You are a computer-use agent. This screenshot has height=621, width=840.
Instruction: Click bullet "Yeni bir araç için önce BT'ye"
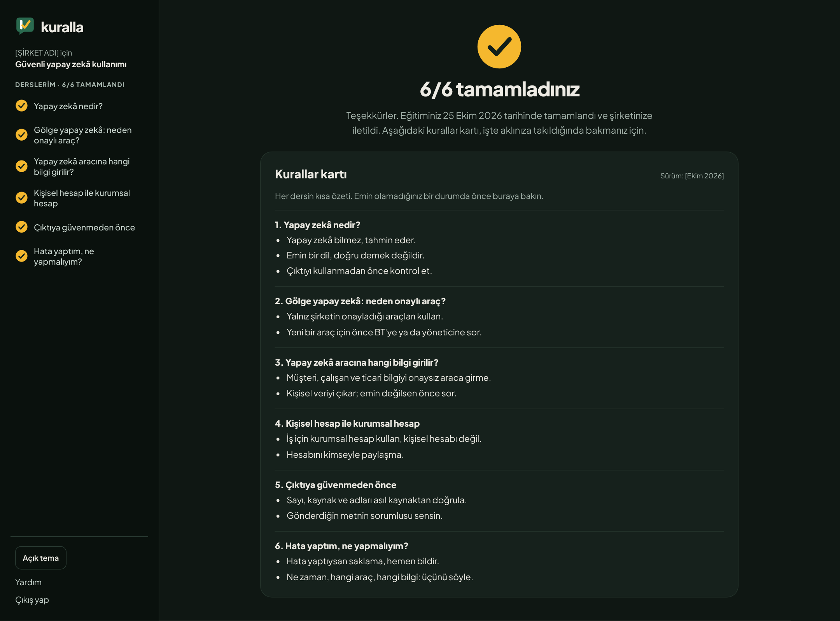click(x=384, y=332)
